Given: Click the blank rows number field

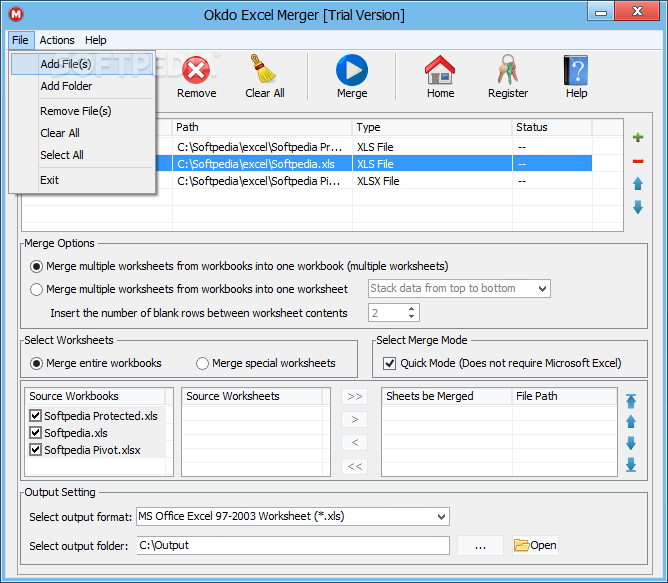Looking at the screenshot, I should pos(387,313).
